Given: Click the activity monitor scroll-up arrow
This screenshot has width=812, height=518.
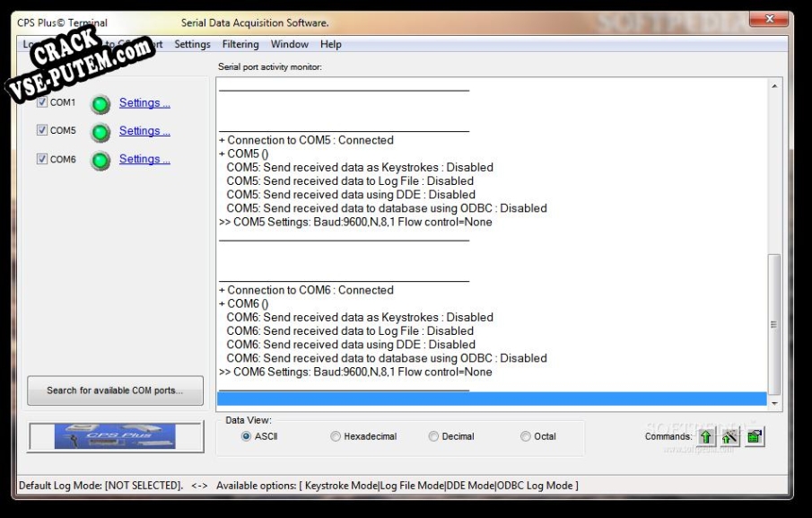Looking at the screenshot, I should tap(774, 86).
